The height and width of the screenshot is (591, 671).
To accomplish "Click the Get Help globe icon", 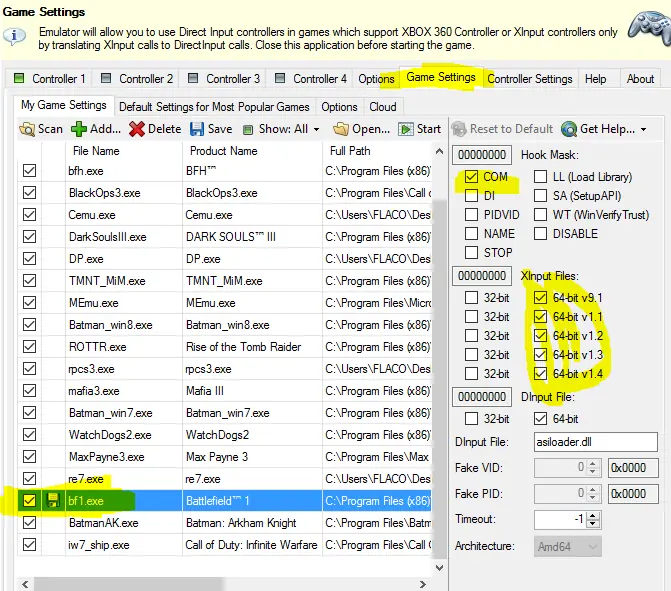I will [x=569, y=129].
